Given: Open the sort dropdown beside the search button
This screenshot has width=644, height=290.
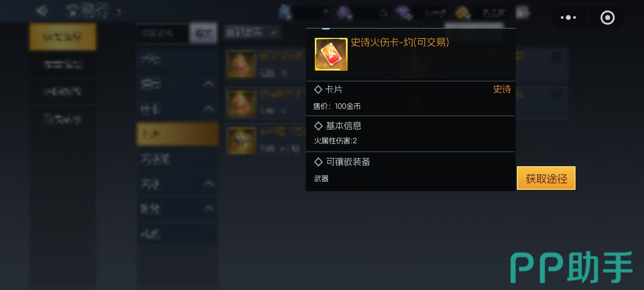Looking at the screenshot, I should tap(252, 33).
